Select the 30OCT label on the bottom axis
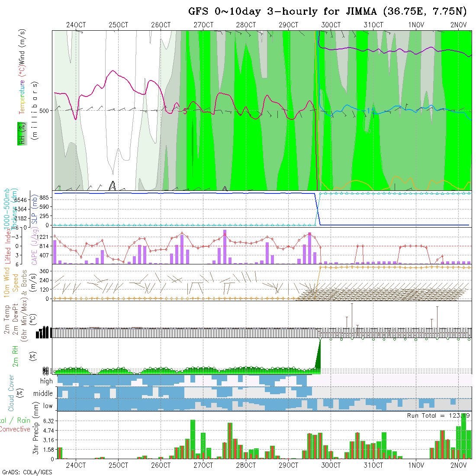This screenshot has height=476, width=476. (x=331, y=466)
